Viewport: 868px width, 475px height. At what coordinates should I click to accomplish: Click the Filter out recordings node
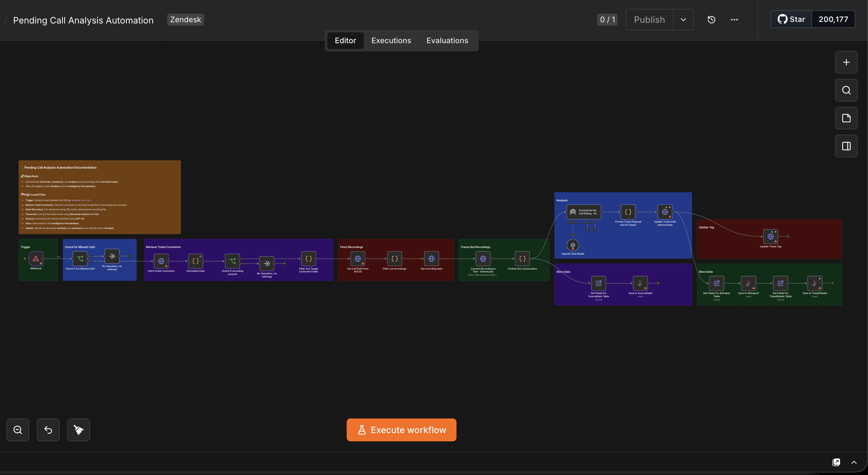coord(395,258)
